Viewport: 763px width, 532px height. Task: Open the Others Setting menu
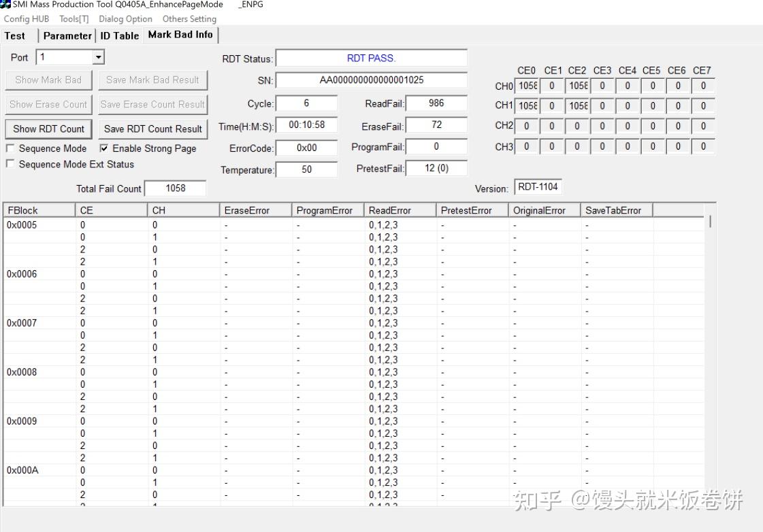(189, 19)
